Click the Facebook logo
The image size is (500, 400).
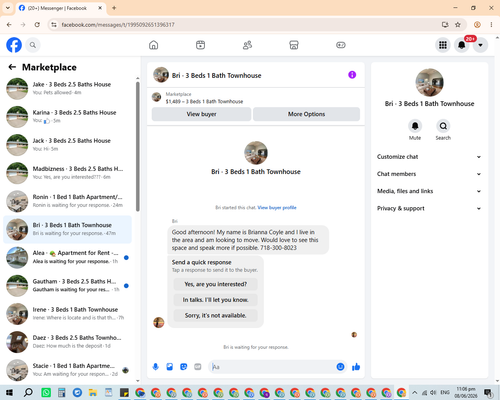tap(14, 45)
